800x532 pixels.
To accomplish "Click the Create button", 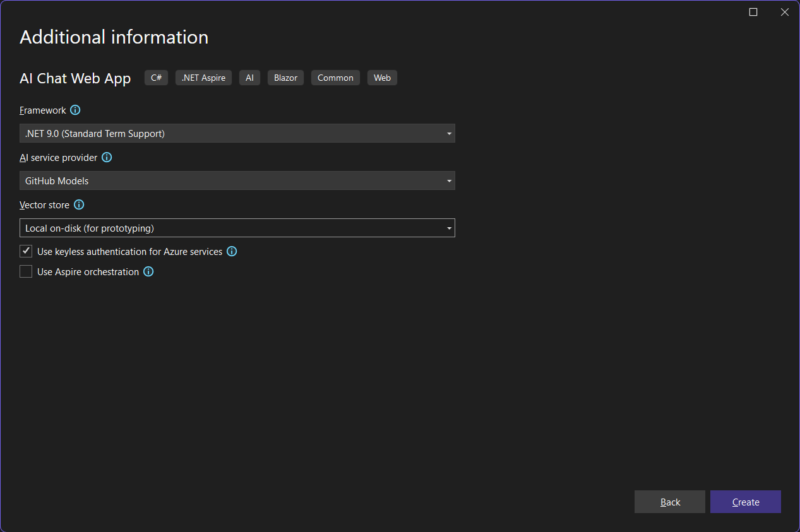I will (x=746, y=502).
